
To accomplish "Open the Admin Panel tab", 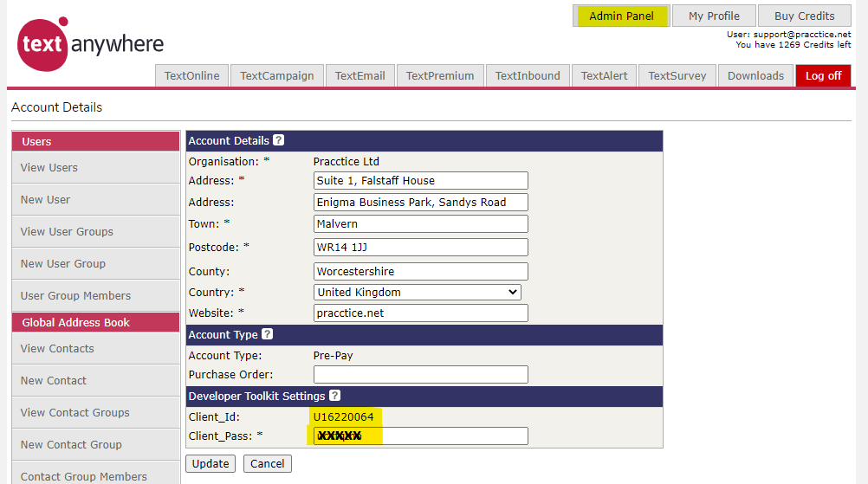I will point(621,16).
